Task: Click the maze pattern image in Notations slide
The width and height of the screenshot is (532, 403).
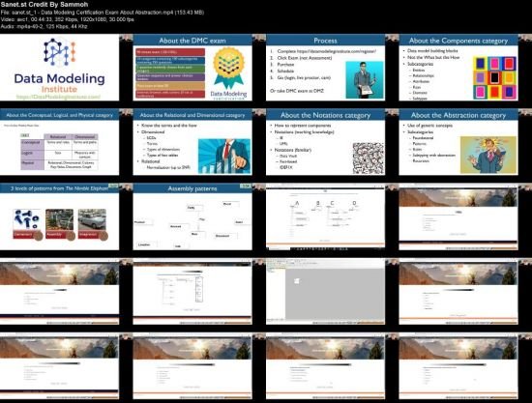Action: point(369,158)
